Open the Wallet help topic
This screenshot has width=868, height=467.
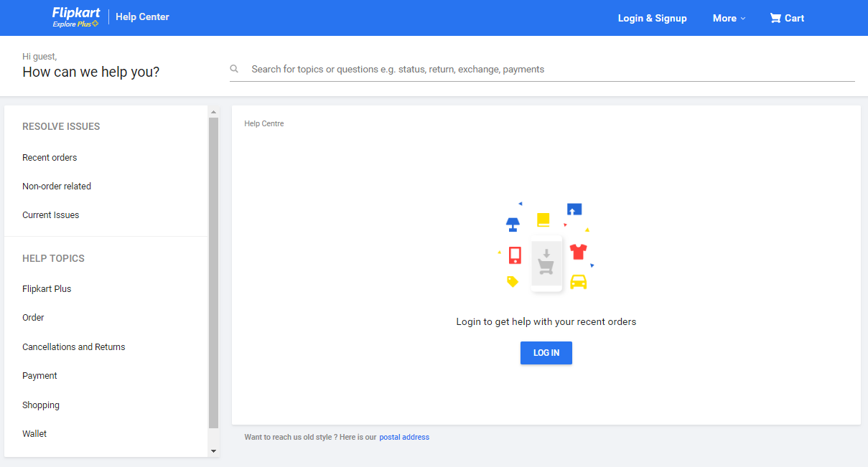34,433
